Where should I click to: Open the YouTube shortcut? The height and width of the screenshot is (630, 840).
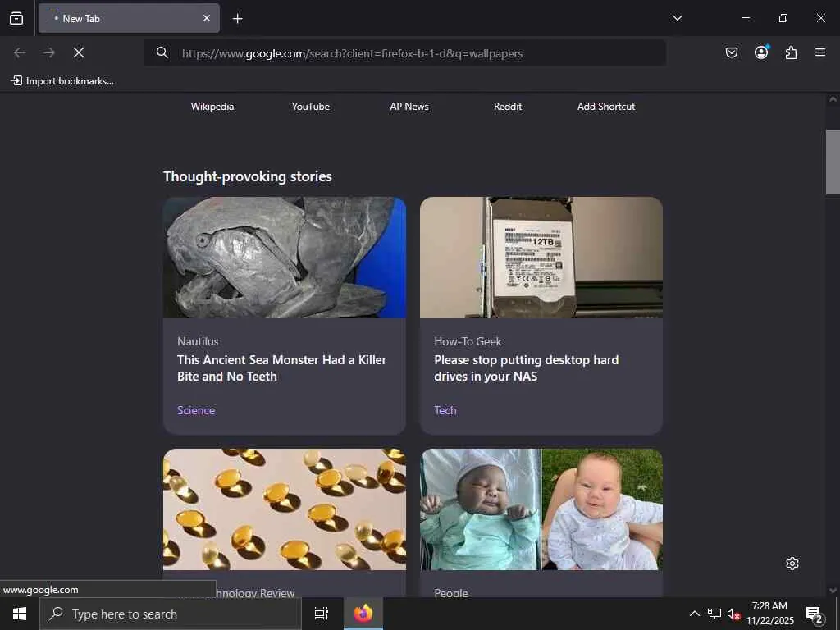coord(311,107)
